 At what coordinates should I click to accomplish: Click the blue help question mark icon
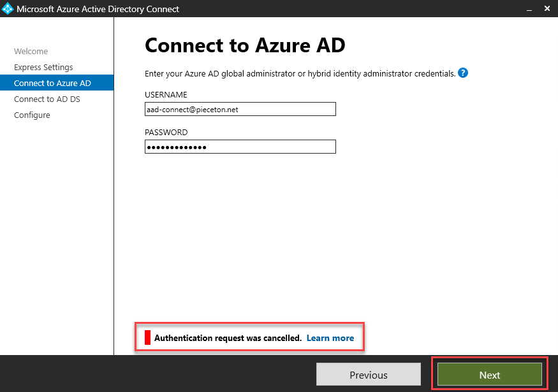(x=462, y=73)
